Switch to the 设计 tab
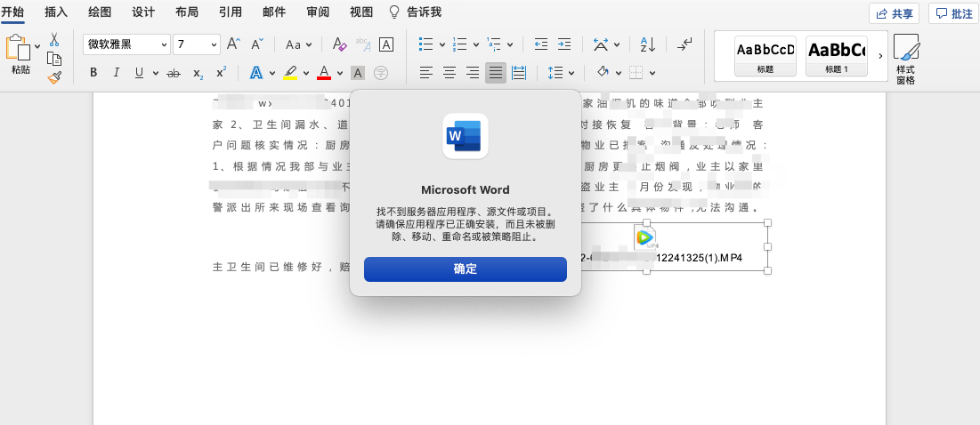Viewport: 980px width, 425px height. tap(143, 12)
